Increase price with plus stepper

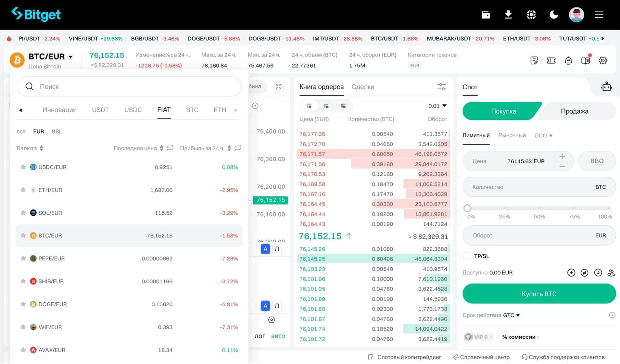coord(562,156)
